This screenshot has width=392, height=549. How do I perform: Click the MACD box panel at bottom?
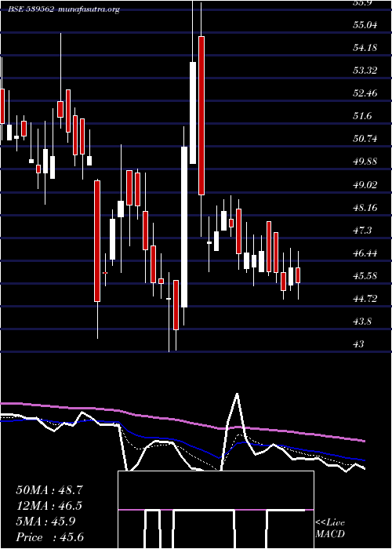click(216, 510)
